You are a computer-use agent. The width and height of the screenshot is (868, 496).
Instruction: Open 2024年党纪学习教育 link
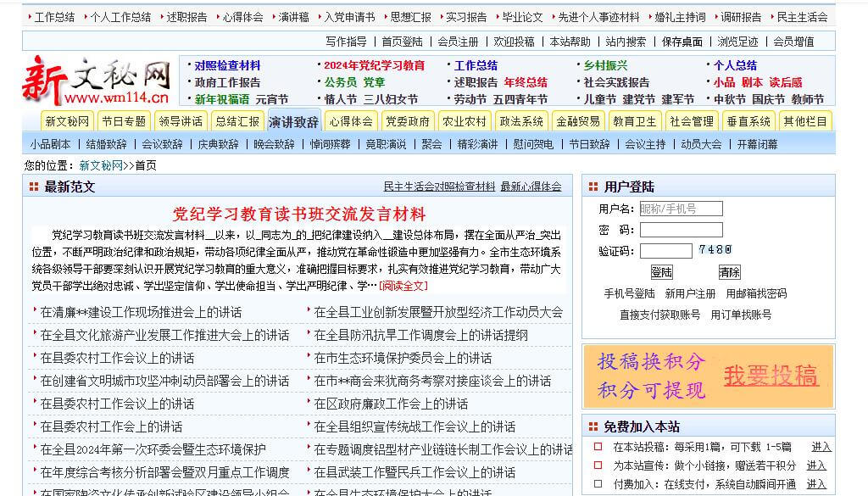tap(374, 65)
